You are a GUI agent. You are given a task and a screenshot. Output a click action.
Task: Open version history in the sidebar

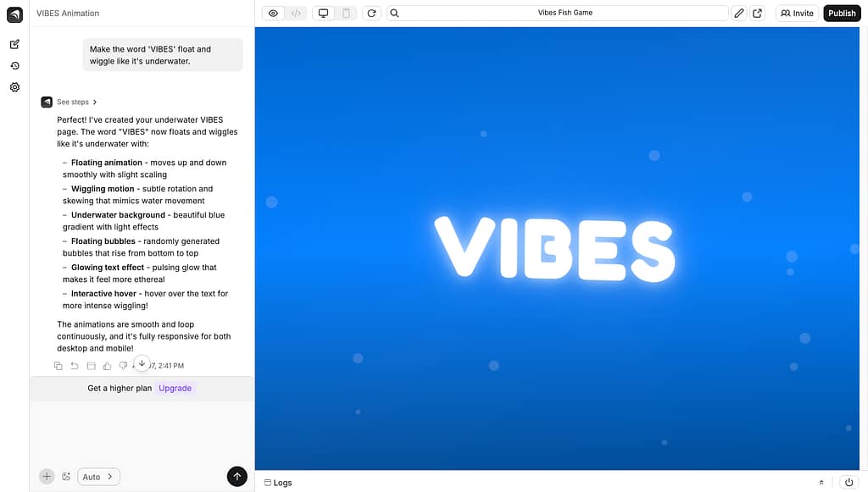coord(14,66)
